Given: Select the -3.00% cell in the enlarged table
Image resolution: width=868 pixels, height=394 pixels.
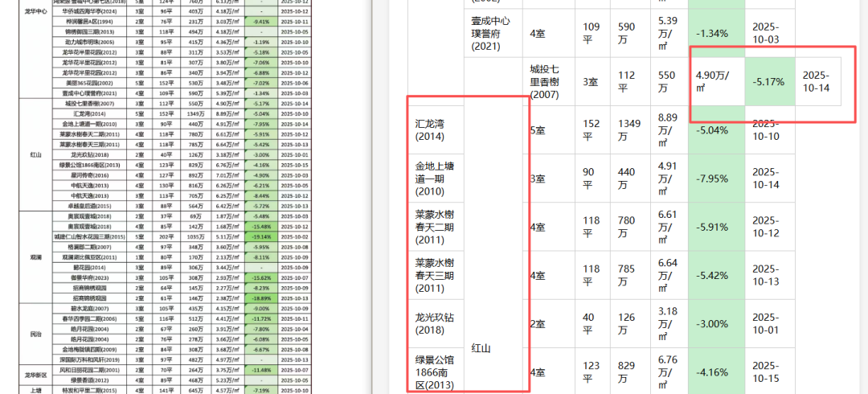Looking at the screenshot, I should [x=716, y=323].
